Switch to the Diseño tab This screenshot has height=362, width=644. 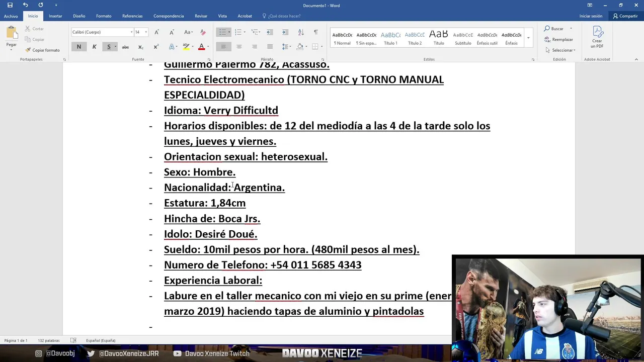click(x=79, y=16)
